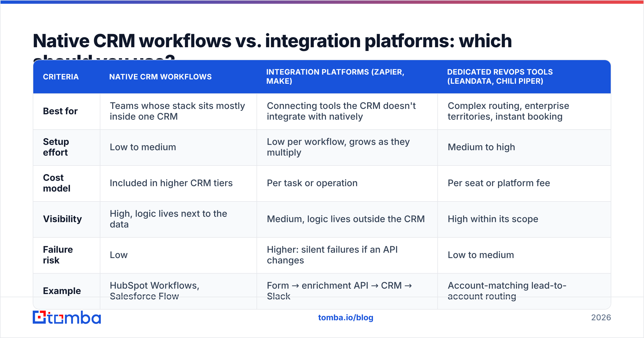This screenshot has width=644, height=338.
Task: Click the 'Example' row label
Action: click(x=62, y=291)
